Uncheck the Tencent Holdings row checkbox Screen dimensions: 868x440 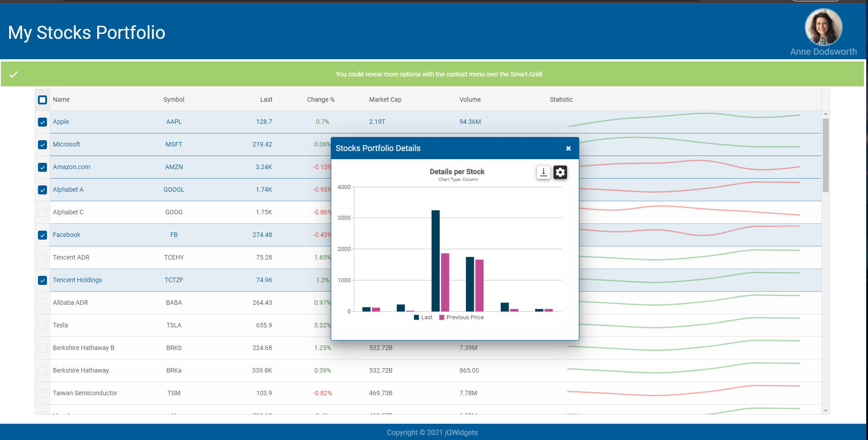pyautogui.click(x=42, y=280)
